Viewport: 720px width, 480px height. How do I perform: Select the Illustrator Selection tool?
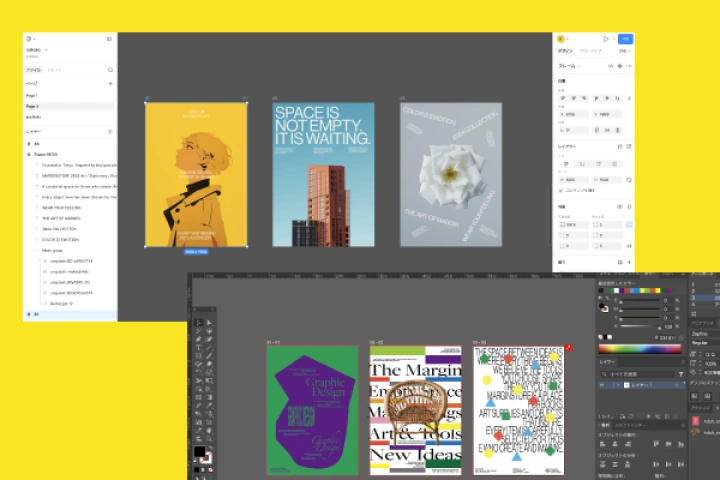pos(199,323)
